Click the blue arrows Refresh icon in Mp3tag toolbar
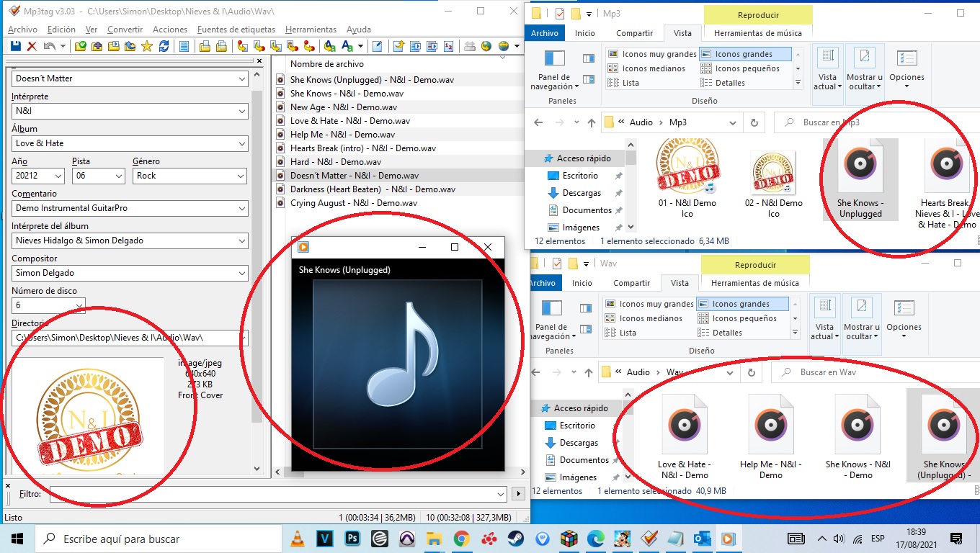This screenshot has width=980, height=553. tap(164, 46)
